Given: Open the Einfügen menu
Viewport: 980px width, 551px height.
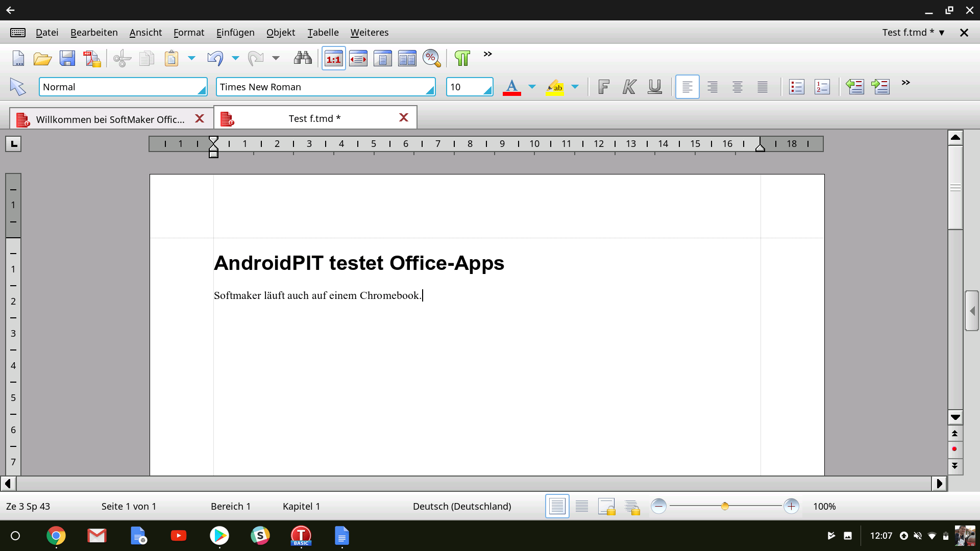Looking at the screenshot, I should [x=235, y=32].
